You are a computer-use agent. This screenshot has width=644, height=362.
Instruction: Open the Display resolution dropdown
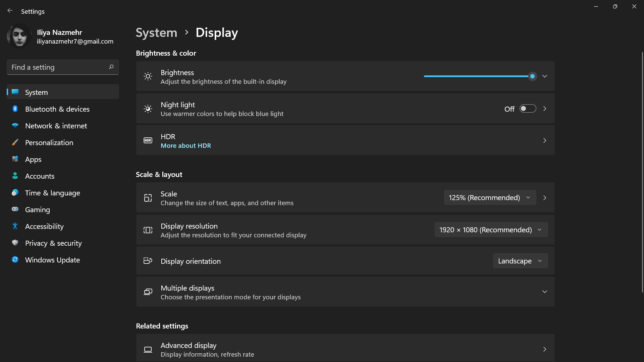coord(491,230)
